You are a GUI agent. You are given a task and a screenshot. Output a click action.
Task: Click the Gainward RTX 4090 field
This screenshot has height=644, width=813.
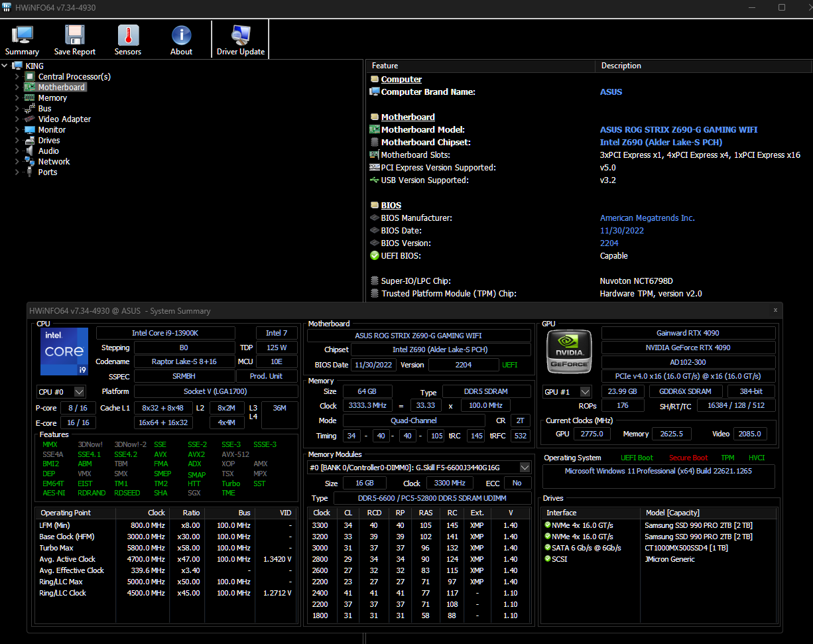tap(688, 333)
